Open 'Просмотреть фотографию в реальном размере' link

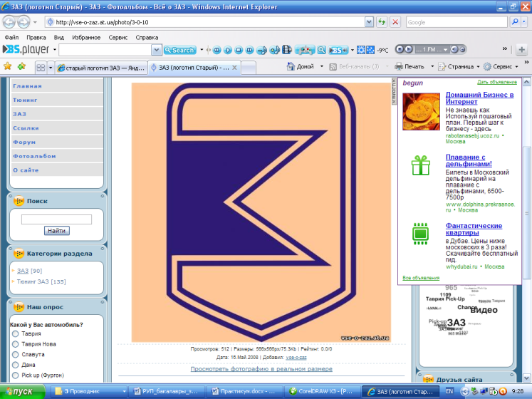pos(261,369)
